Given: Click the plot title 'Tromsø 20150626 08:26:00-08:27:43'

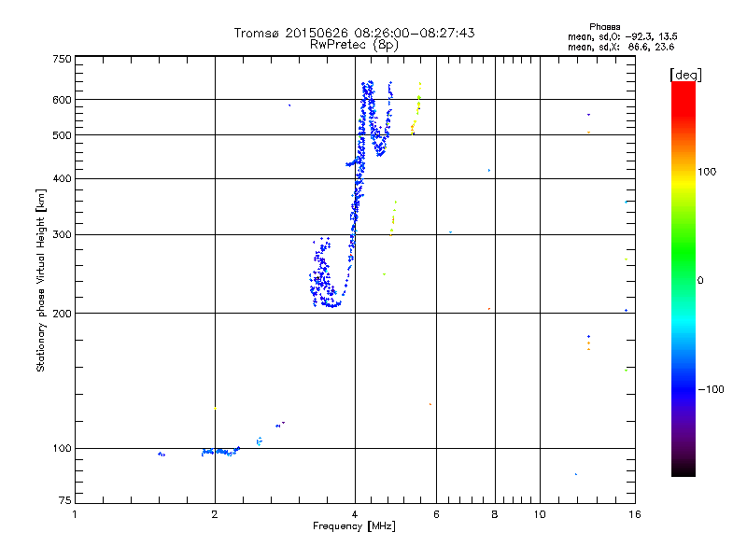Looking at the screenshot, I should (x=354, y=33).
